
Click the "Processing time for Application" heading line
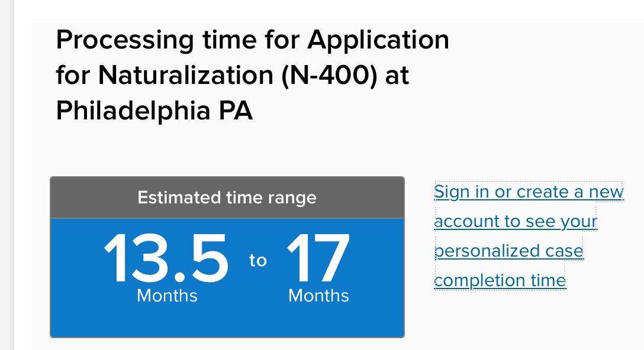pos(252,40)
